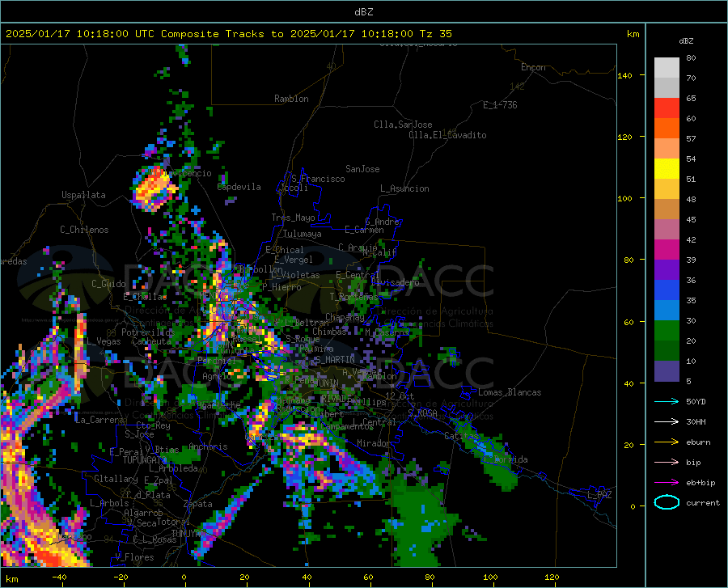Click the 30 dBZ light blue swatch
Image resolution: width=728 pixels, height=588 pixels.
[x=667, y=311]
